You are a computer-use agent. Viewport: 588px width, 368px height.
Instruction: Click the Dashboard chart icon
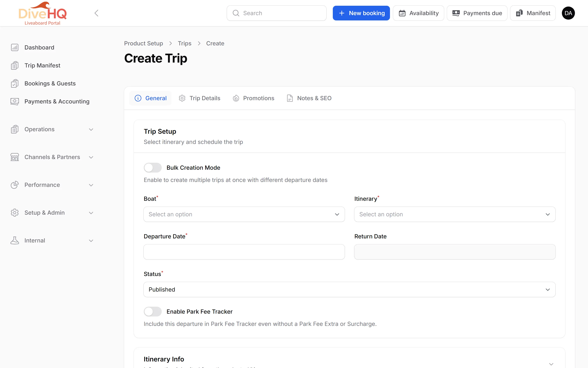tap(14, 47)
